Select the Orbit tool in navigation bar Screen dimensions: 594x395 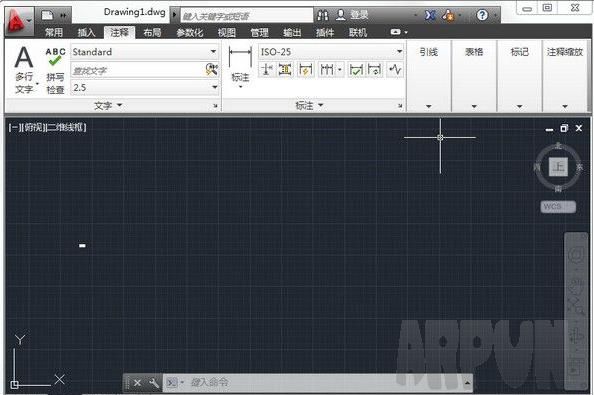(x=576, y=336)
